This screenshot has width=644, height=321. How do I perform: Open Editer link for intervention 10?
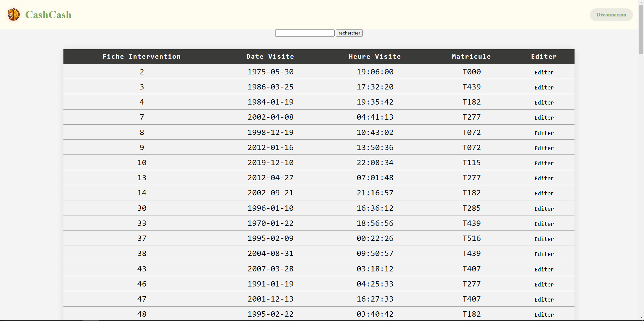544,163
